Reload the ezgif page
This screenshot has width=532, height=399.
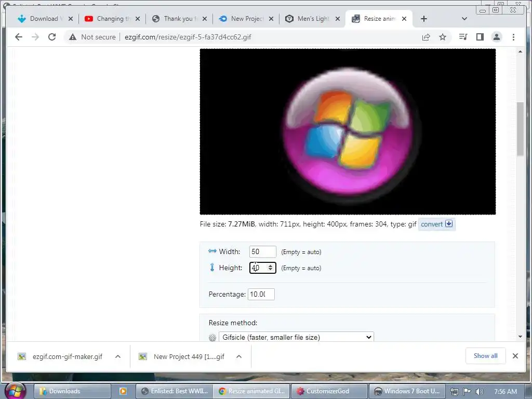pos(52,37)
